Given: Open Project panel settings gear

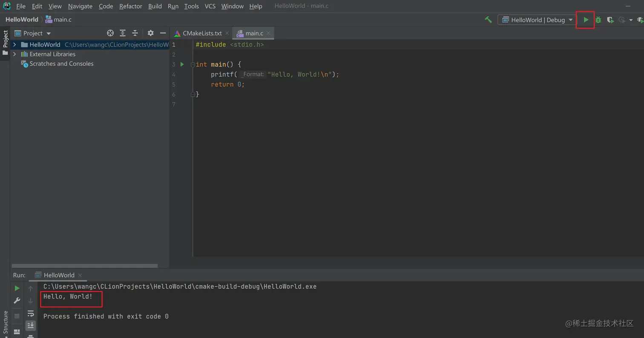Looking at the screenshot, I should pyautogui.click(x=150, y=33).
